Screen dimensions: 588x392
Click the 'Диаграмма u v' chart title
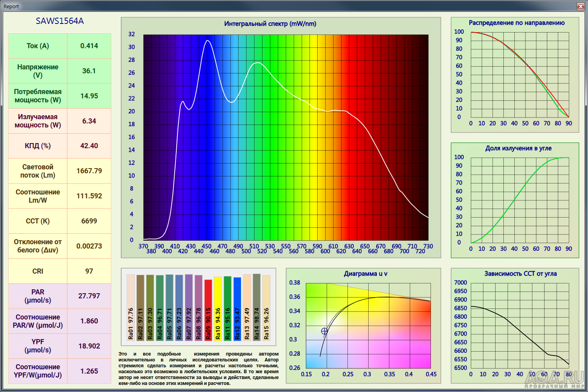[x=365, y=274]
